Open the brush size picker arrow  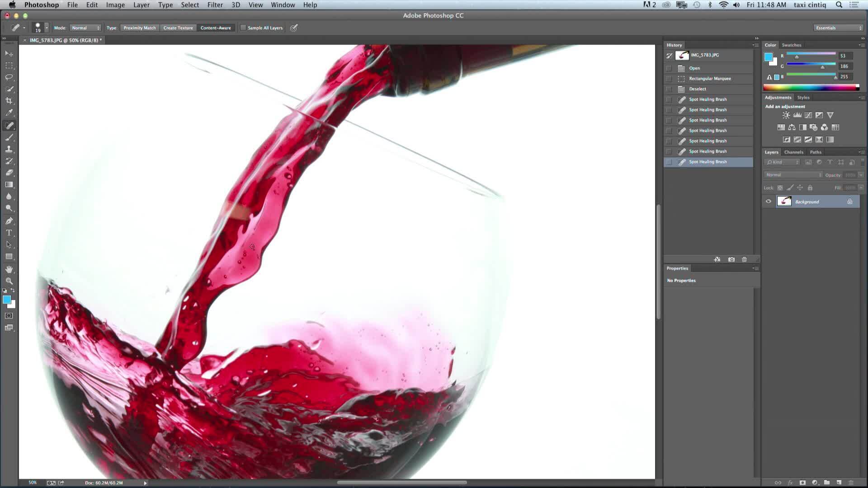[x=47, y=28]
